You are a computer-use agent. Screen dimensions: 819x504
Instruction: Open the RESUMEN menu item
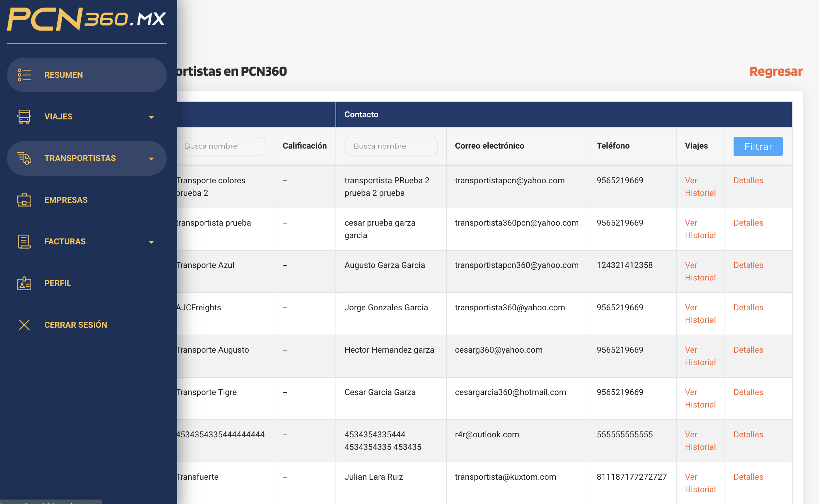(87, 75)
